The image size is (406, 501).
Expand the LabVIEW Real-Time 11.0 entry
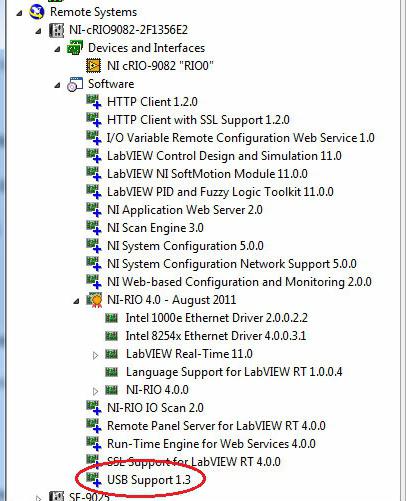click(95, 355)
